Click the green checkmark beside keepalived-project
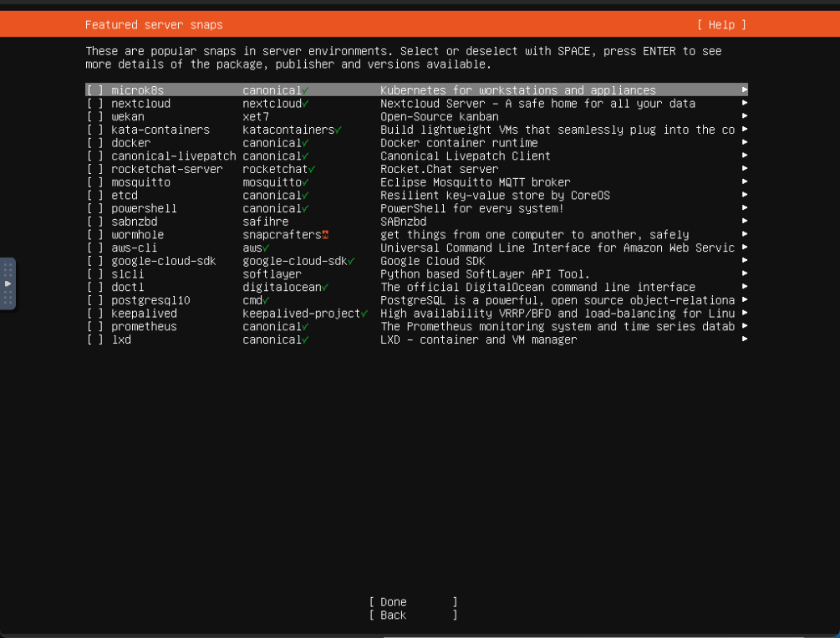Image resolution: width=840 pixels, height=638 pixels. pyautogui.click(x=364, y=314)
